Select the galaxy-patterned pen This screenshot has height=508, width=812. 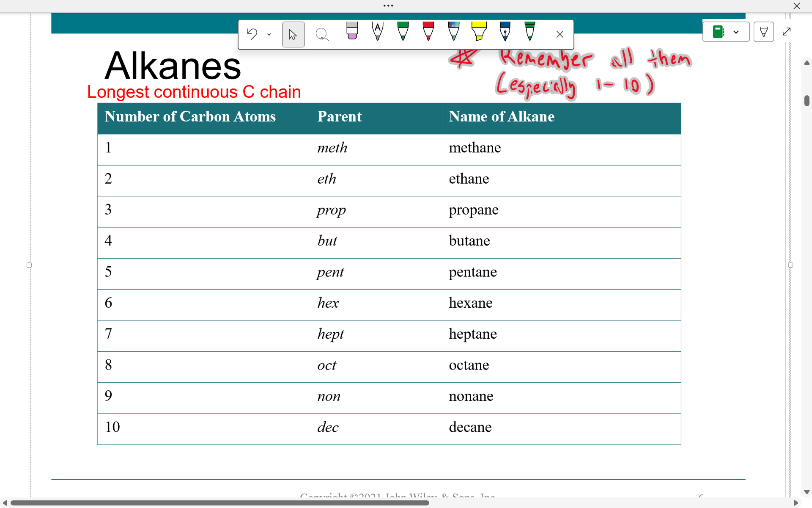click(x=453, y=31)
